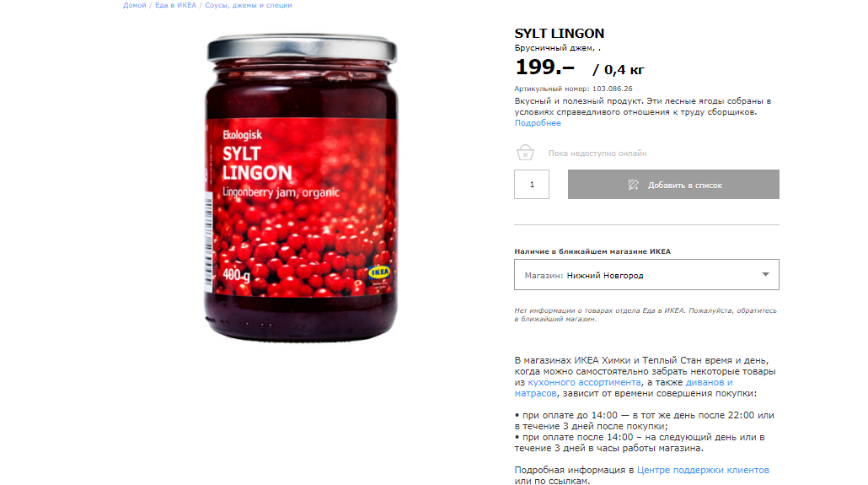Image resolution: width=868 pixels, height=485 pixels.
Task: Open the Еда в ИКЕА breadcrumb
Action: (x=175, y=5)
